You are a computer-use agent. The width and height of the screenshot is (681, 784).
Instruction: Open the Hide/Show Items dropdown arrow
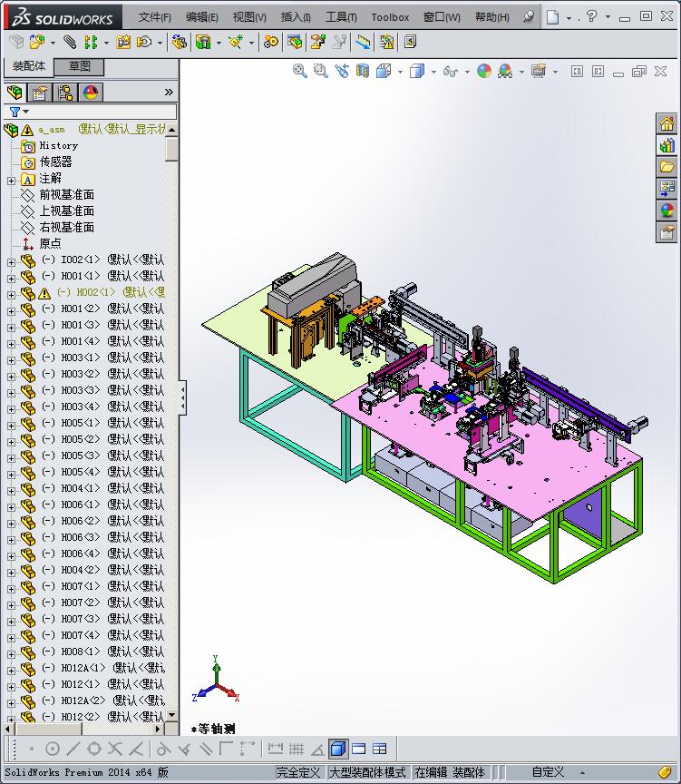pyautogui.click(x=467, y=72)
